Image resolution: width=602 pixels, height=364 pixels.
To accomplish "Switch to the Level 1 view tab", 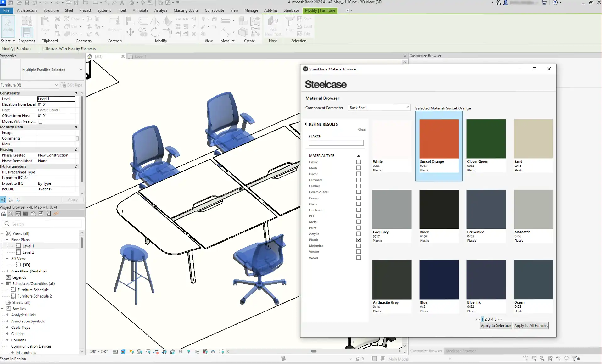I will tap(141, 57).
